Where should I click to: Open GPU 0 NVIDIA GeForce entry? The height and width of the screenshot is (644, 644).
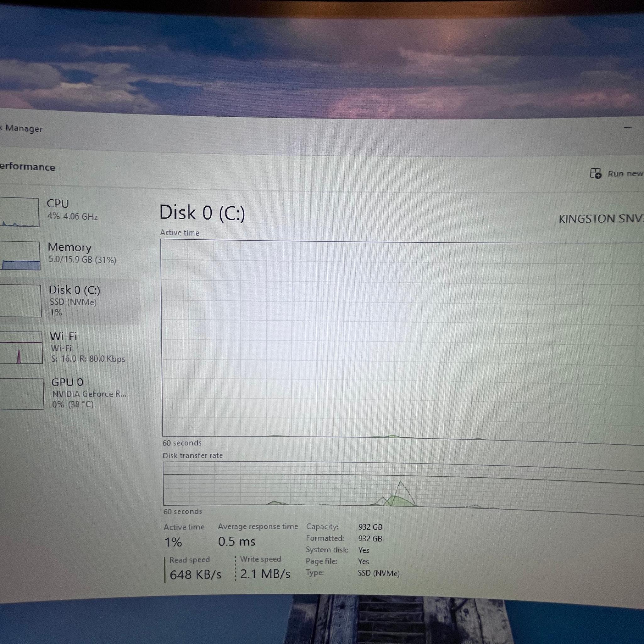click(70, 393)
